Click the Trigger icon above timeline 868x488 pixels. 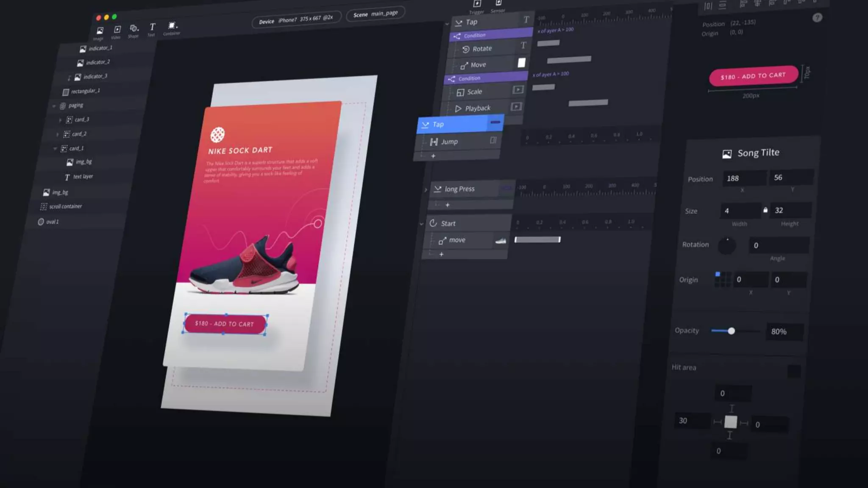click(477, 4)
